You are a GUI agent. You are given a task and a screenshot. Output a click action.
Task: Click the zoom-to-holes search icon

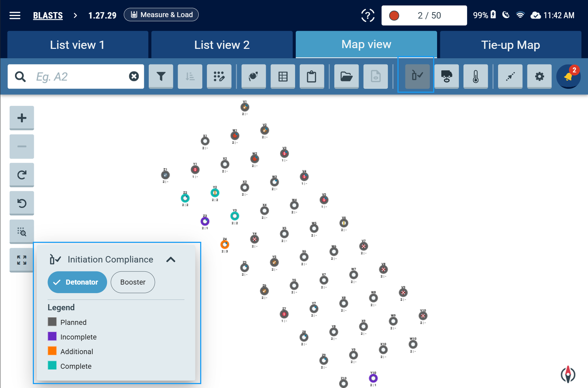(22, 232)
